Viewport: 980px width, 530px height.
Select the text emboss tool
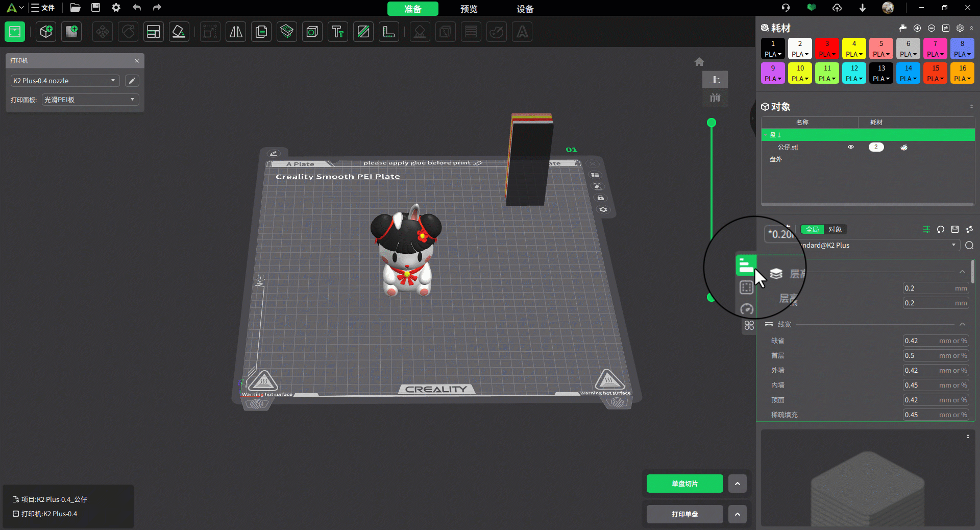pos(338,32)
